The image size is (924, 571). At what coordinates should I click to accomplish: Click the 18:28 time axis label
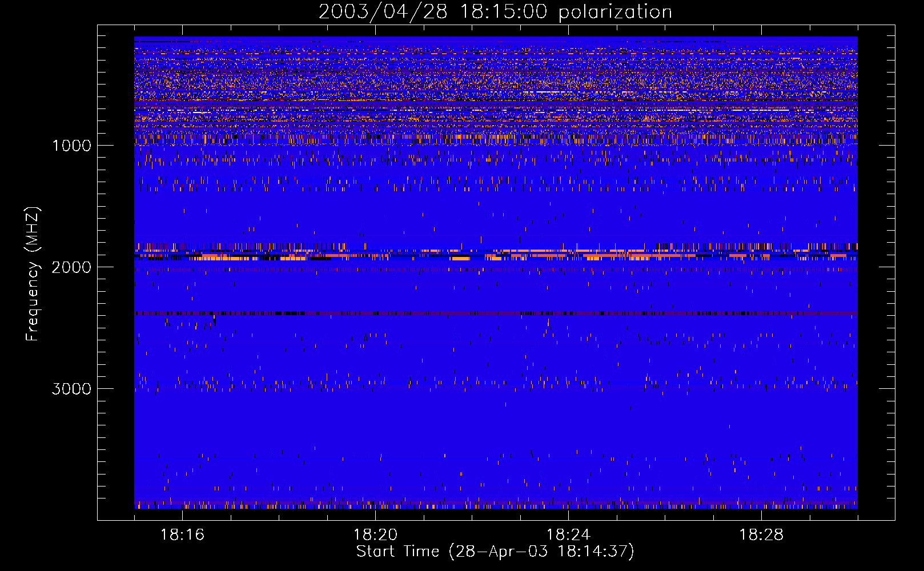pyautogui.click(x=761, y=535)
